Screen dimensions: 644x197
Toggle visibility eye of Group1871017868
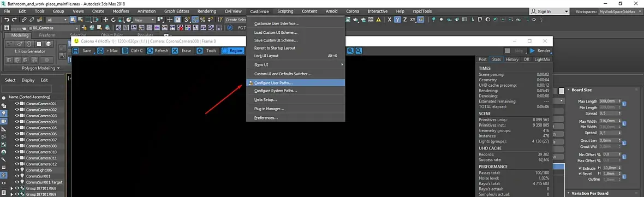pos(17,188)
